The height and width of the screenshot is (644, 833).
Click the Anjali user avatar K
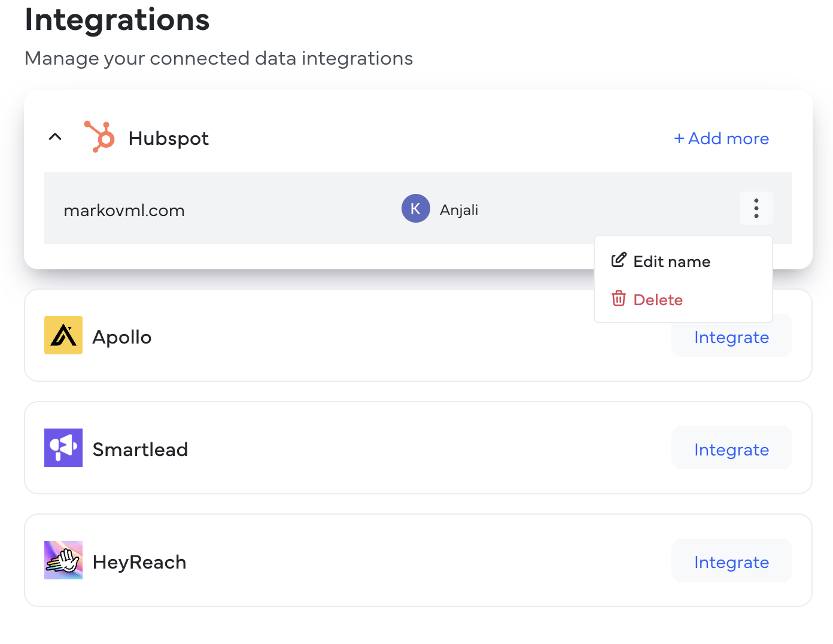[415, 208]
